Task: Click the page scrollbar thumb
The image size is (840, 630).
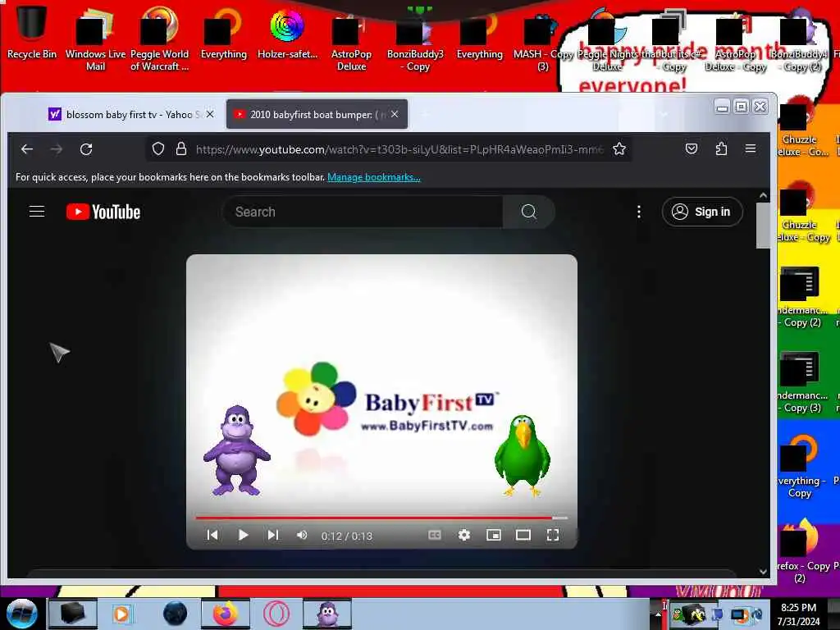Action: [763, 225]
